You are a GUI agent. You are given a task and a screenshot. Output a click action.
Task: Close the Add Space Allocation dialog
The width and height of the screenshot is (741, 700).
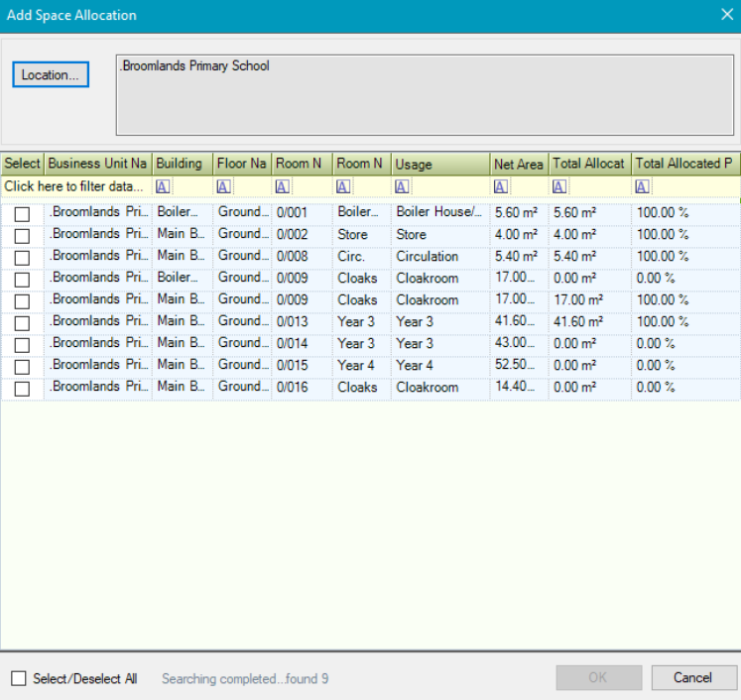[x=725, y=15]
